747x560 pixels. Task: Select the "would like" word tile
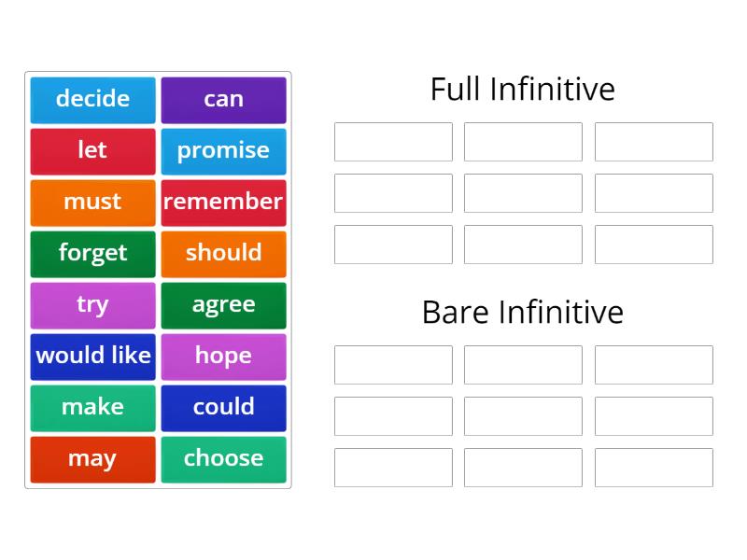click(x=92, y=356)
